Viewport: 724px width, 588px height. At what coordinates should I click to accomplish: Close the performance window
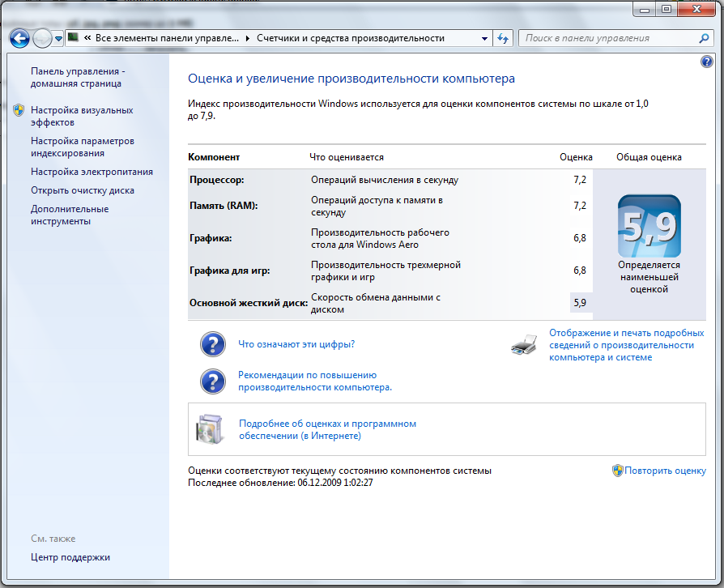coord(696,9)
